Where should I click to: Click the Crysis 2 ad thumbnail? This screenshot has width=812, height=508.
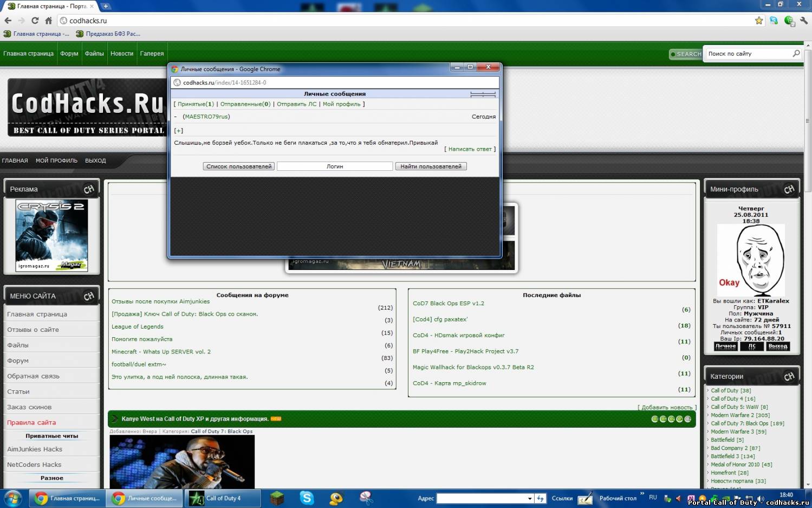pos(51,235)
